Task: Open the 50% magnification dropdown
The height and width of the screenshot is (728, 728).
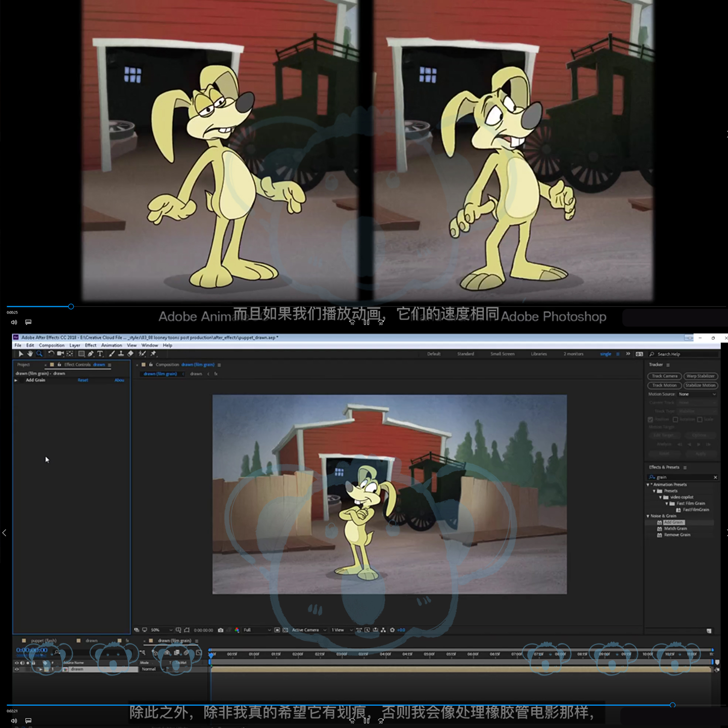Action: [161, 630]
